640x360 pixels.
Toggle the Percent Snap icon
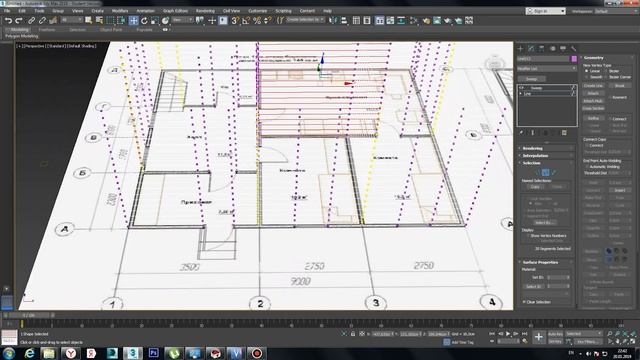[x=257, y=20]
